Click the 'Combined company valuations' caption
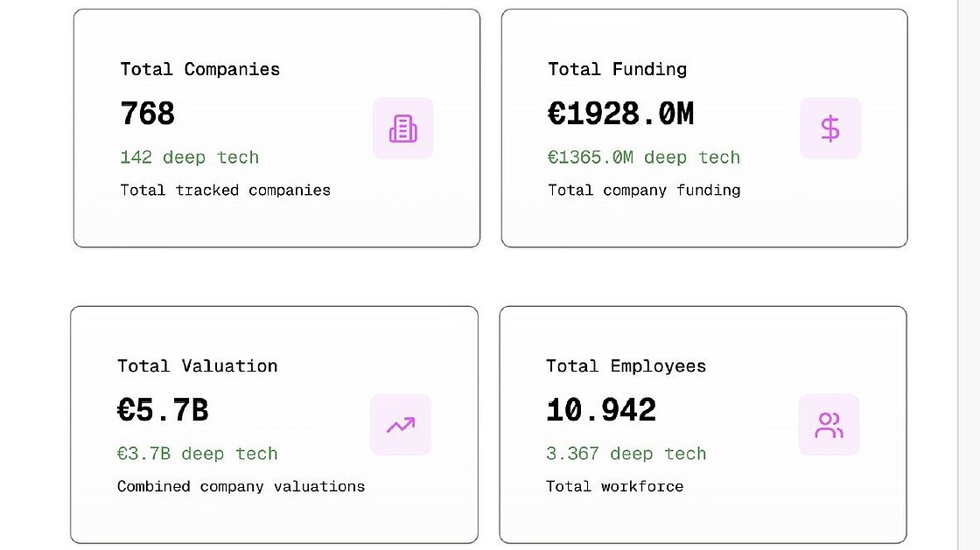Screen dimensions: 980x550 (241, 486)
